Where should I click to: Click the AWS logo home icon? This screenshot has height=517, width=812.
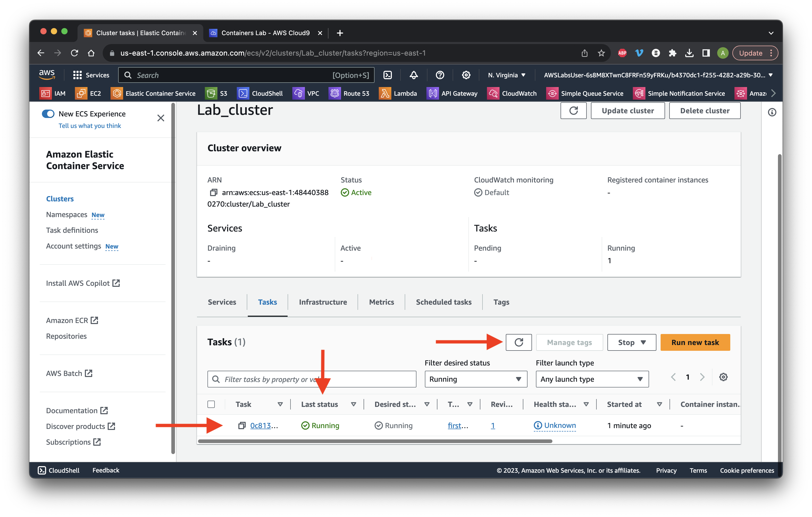click(x=47, y=74)
